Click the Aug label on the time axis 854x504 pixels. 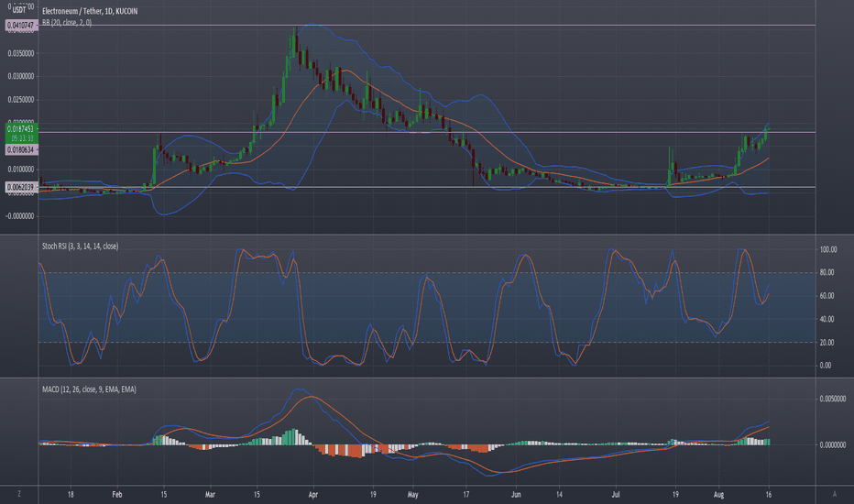(718, 495)
